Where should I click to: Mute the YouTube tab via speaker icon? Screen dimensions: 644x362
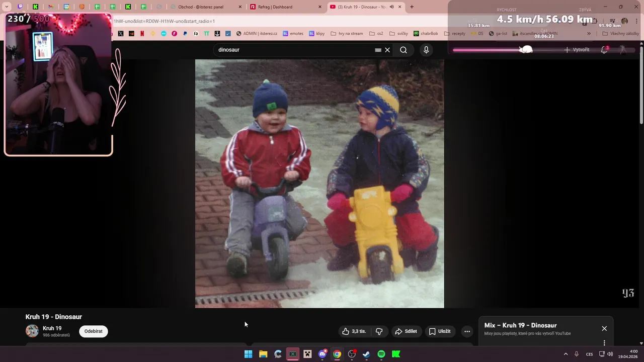tap(391, 7)
